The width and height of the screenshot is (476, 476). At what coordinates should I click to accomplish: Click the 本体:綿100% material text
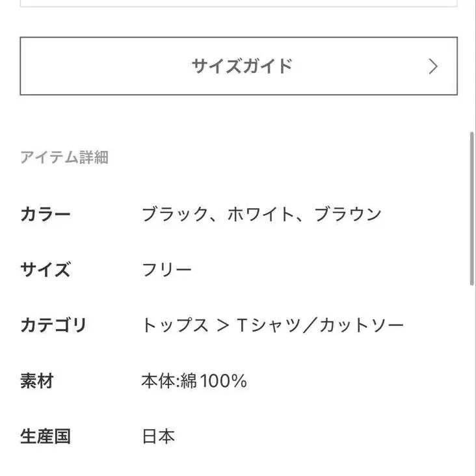(x=194, y=381)
